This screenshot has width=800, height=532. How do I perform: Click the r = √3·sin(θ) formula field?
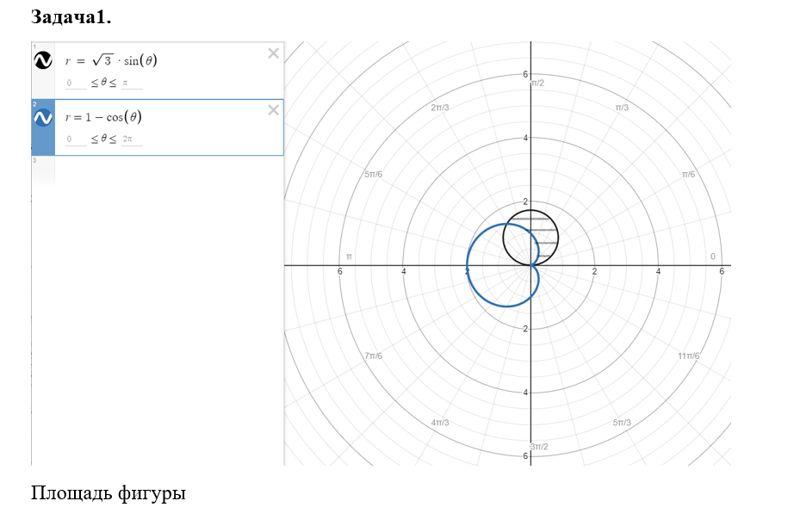(x=112, y=60)
